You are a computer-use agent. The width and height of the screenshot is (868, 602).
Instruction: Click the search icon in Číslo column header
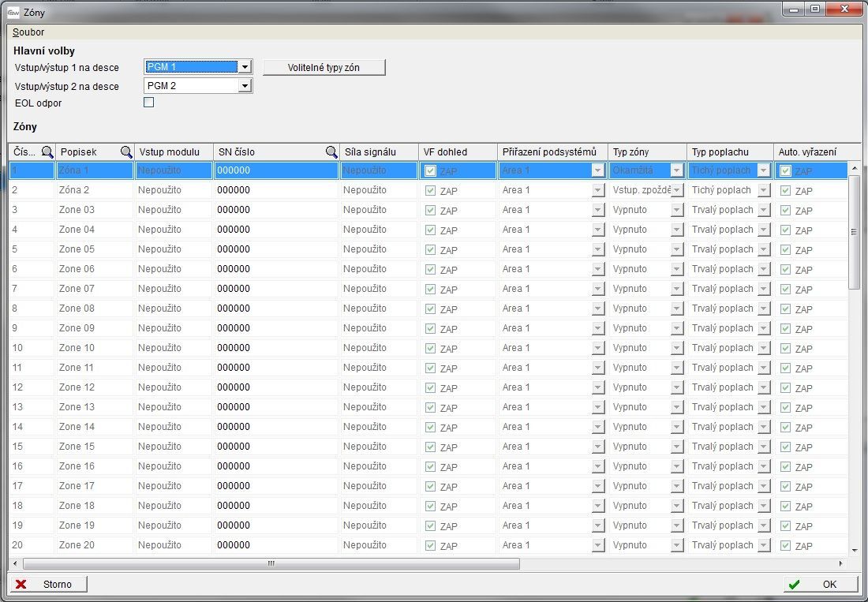pyautogui.click(x=47, y=152)
